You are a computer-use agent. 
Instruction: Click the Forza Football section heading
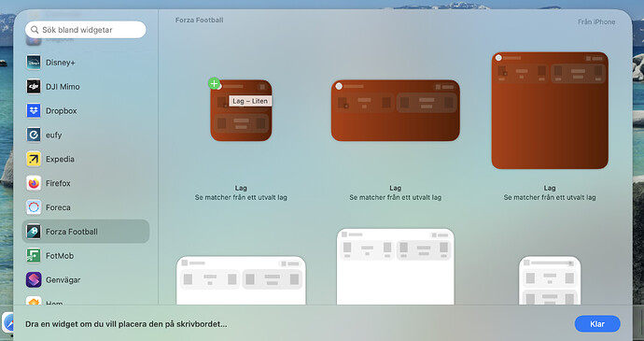click(199, 21)
